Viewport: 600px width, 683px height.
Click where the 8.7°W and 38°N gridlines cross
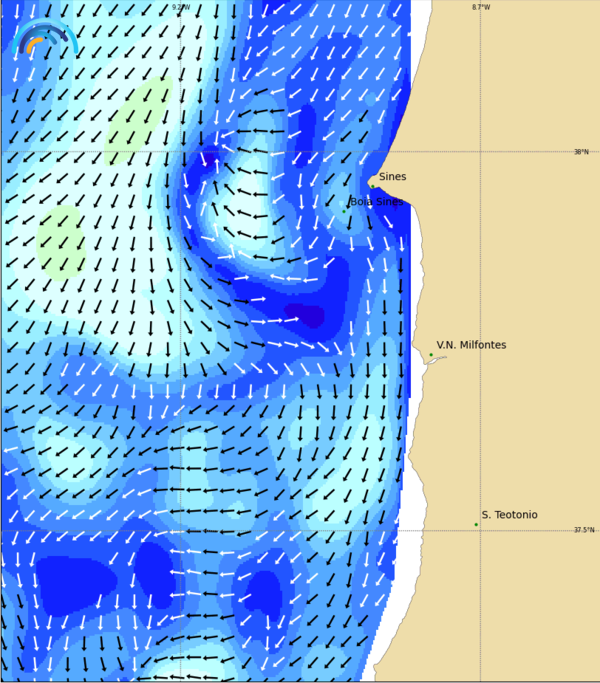coord(480,152)
